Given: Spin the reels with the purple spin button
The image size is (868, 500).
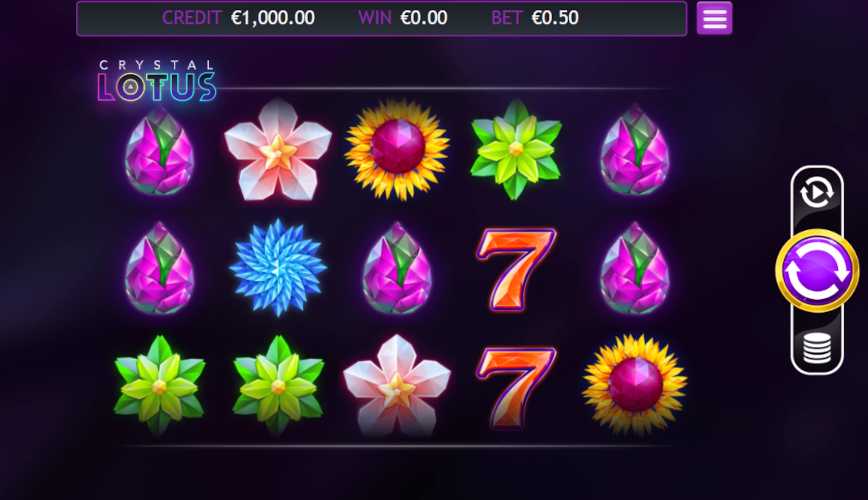Looking at the screenshot, I should (x=817, y=271).
